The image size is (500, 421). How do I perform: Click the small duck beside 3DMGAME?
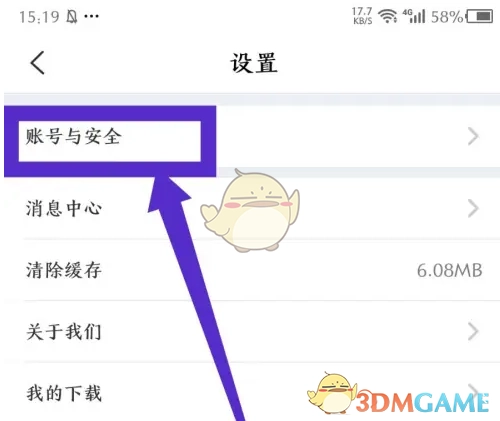click(x=332, y=393)
